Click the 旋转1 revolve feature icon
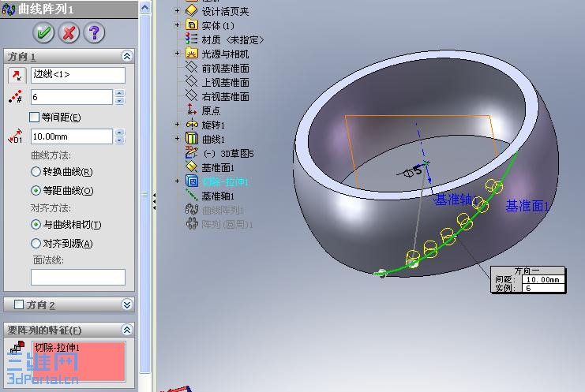Image resolution: width=585 pixels, height=392 pixels. [x=191, y=124]
